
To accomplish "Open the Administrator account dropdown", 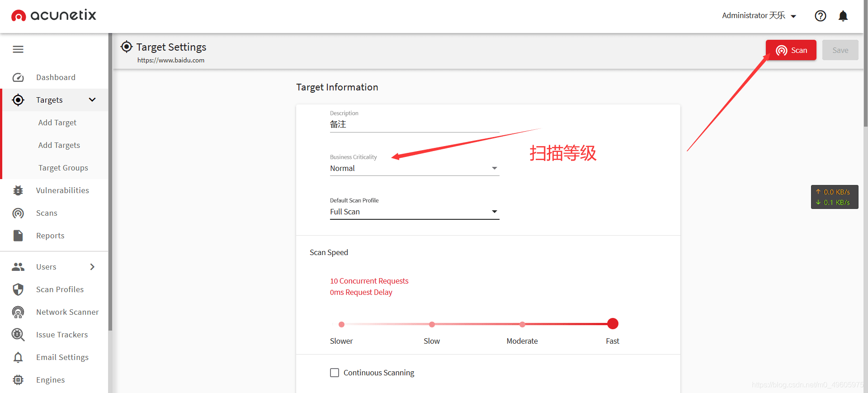I will pyautogui.click(x=759, y=16).
